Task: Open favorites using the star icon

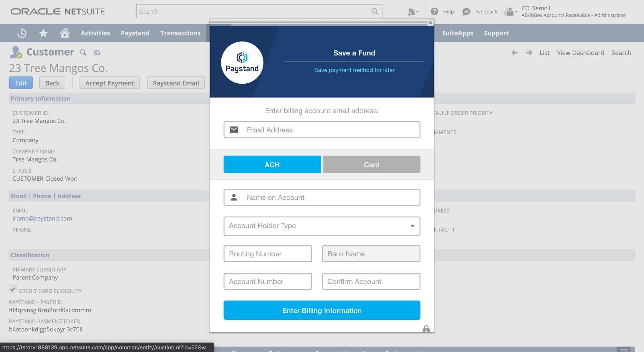Action: coord(43,33)
